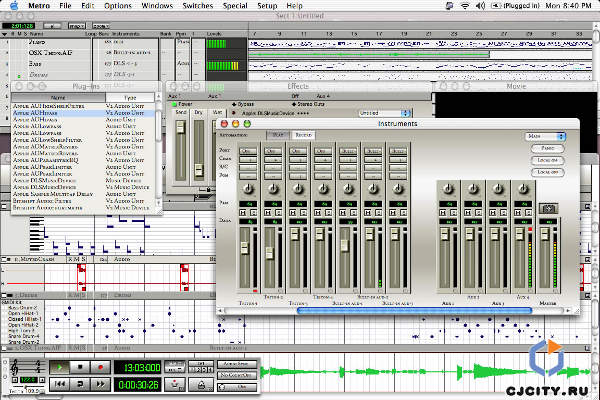600x400 pixels.
Task: Collapse the OSX Theme audio editor section
Action: point(5,348)
